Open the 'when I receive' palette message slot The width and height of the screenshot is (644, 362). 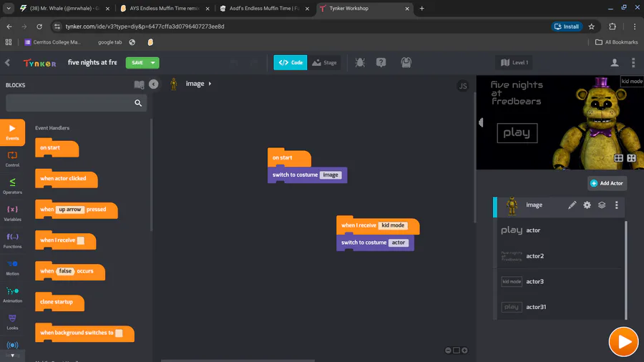(x=81, y=240)
